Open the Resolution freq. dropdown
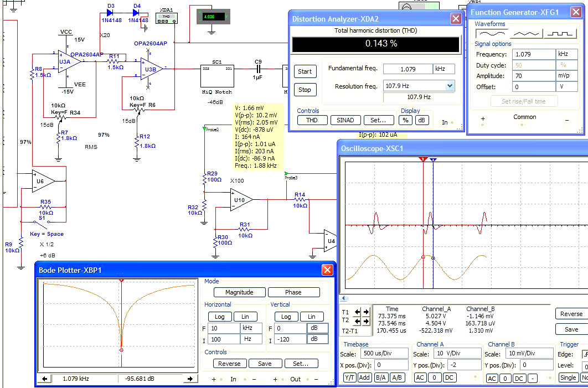Viewport: 588px width, 388px height. pyautogui.click(x=450, y=86)
